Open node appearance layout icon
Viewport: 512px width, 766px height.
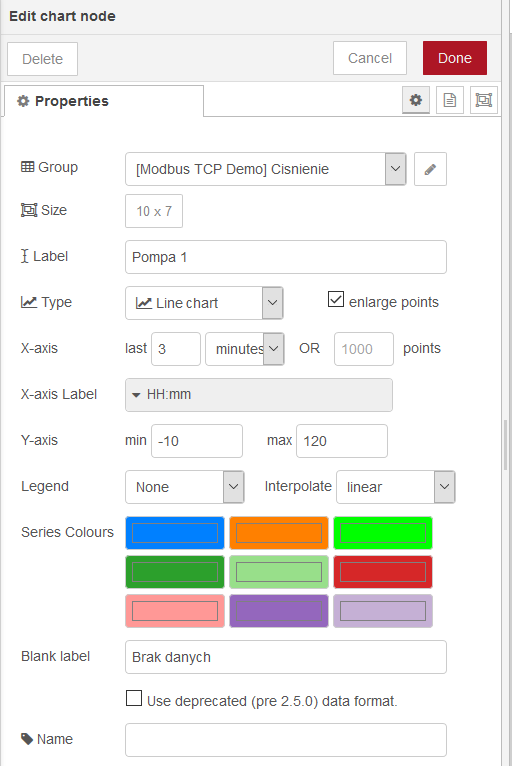[484, 100]
